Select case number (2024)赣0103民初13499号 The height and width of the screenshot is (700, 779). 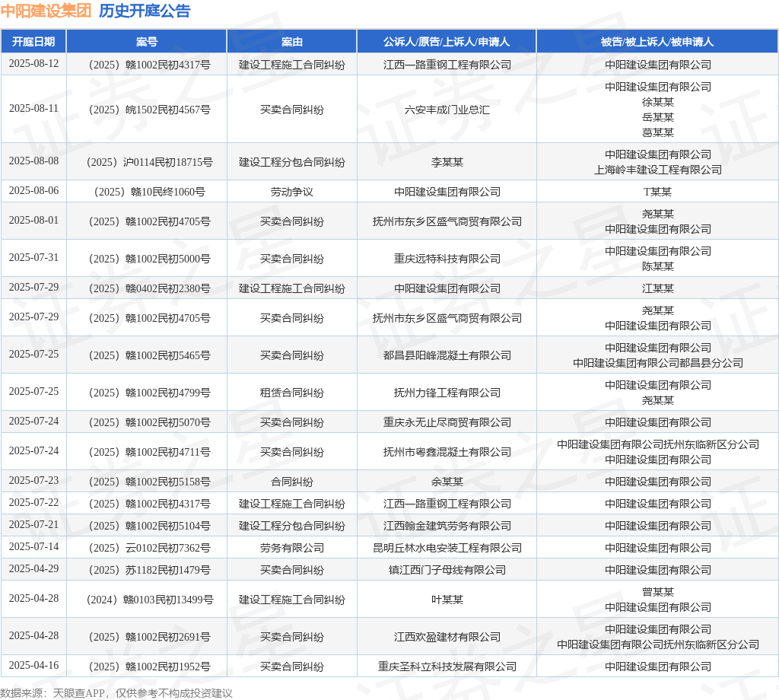150,600
